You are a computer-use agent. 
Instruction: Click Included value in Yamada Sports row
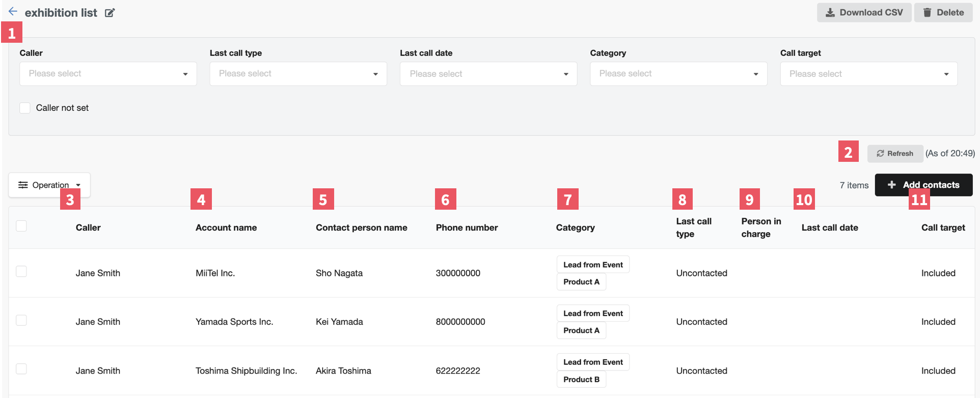(x=938, y=322)
